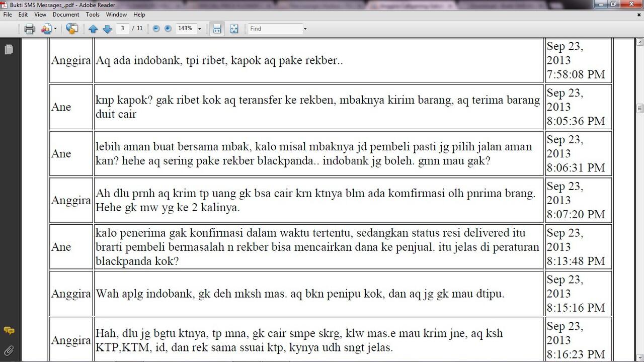The height and width of the screenshot is (362, 644).
Task: Click the vertical scrollbar thumb
Action: [x=640, y=108]
